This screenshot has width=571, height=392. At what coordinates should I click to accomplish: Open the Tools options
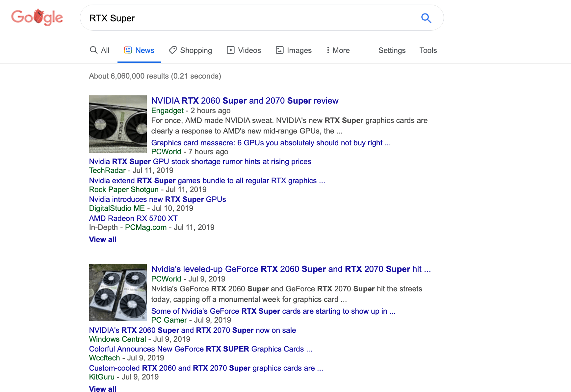(x=428, y=50)
